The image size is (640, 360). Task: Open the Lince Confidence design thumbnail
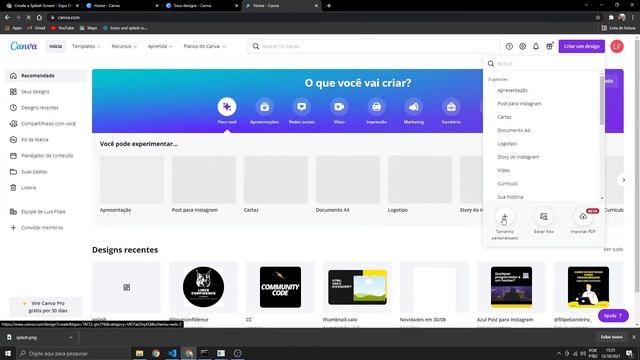[203, 287]
